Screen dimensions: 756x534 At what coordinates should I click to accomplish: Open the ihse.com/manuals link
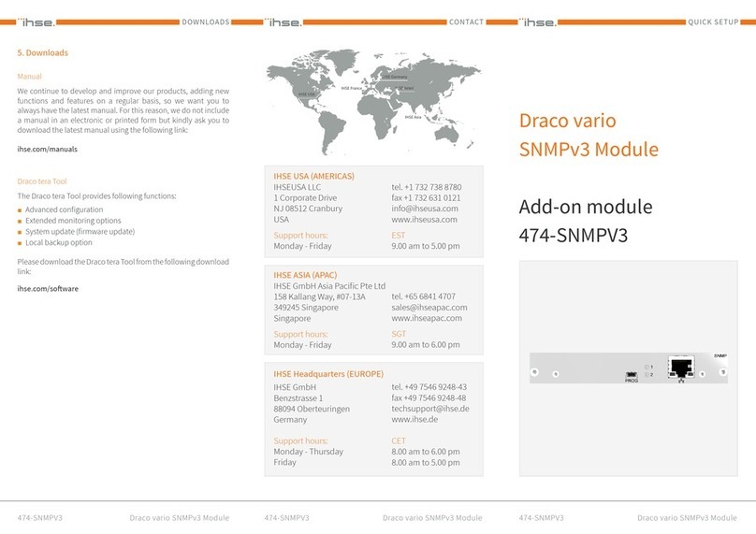tap(47, 149)
